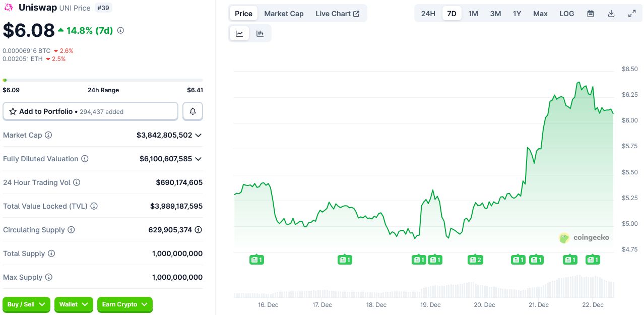Open the Buy / Sell dropdown
This screenshot has height=315, width=644.
(26, 304)
